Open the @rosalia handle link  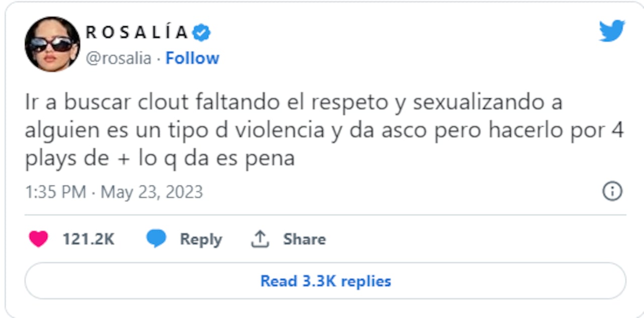[x=118, y=58]
